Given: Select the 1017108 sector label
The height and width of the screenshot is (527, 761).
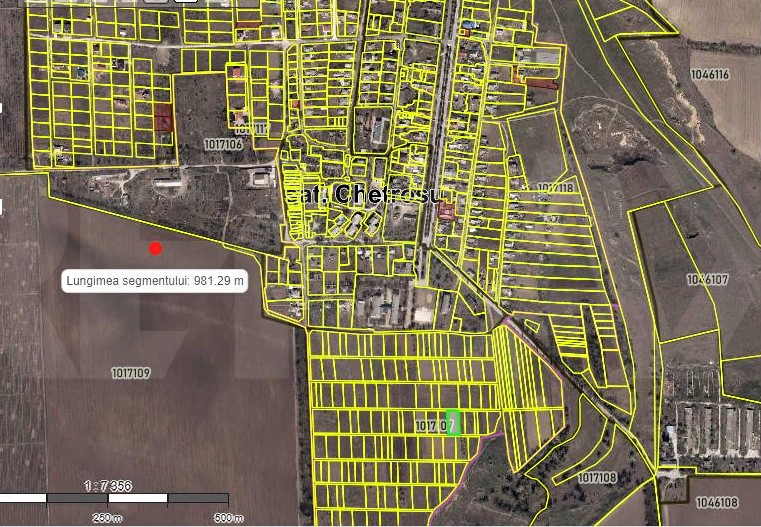Looking at the screenshot, I should tap(597, 478).
